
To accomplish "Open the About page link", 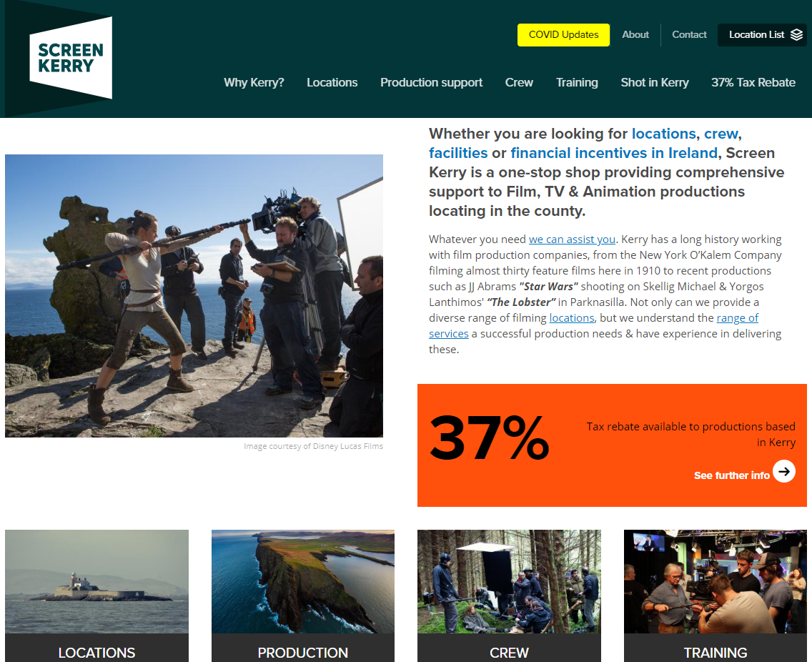I will [x=635, y=35].
